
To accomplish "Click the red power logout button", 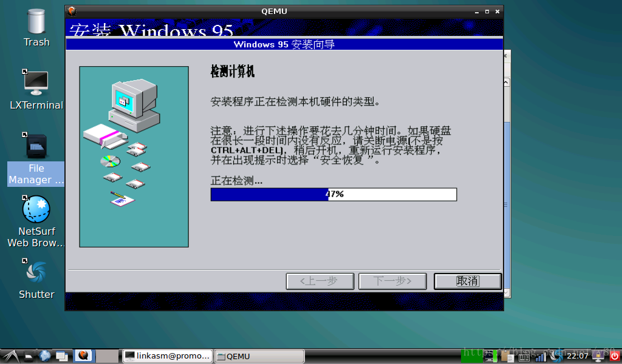I will click(615, 356).
